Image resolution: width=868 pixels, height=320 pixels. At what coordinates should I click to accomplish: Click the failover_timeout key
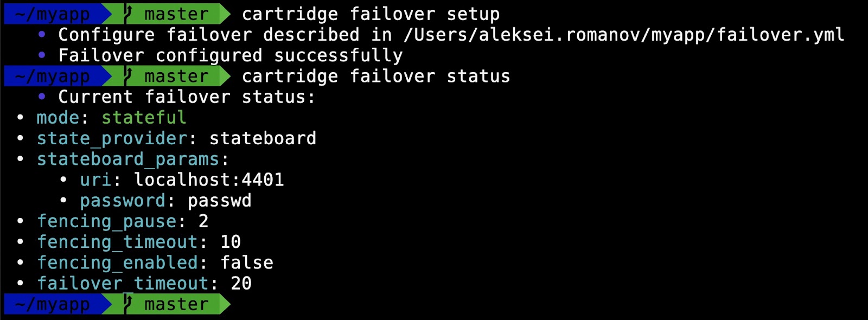(x=123, y=283)
